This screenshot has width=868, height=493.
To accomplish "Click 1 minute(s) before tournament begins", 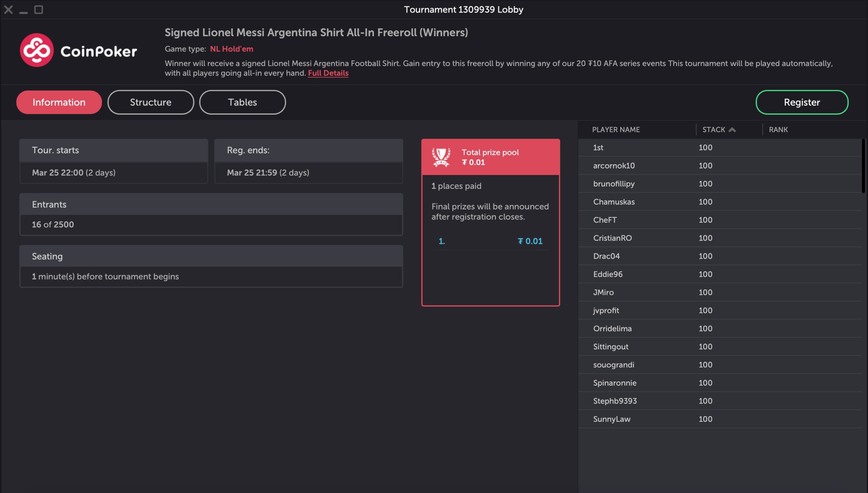I will coord(105,276).
